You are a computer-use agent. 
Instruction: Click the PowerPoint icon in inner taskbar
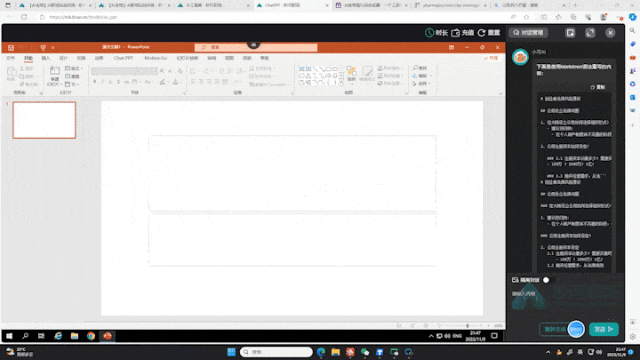107,336
